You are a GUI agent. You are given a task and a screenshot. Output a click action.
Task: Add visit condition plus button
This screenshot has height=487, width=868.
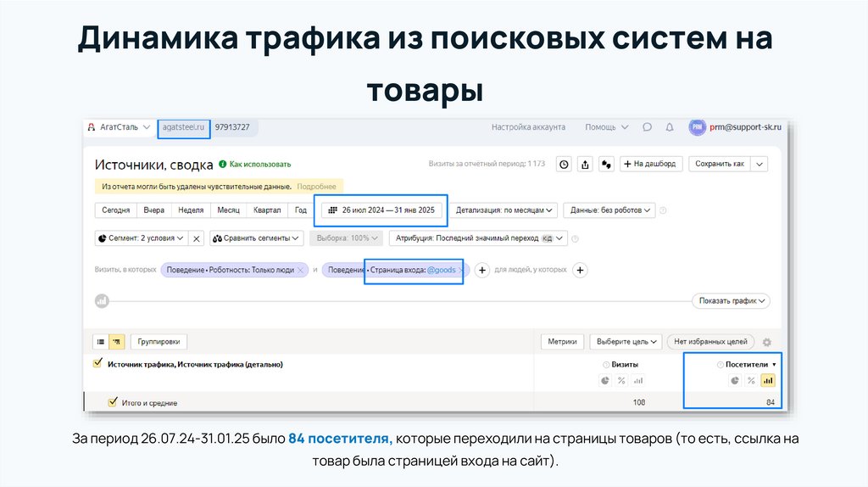[x=482, y=270]
